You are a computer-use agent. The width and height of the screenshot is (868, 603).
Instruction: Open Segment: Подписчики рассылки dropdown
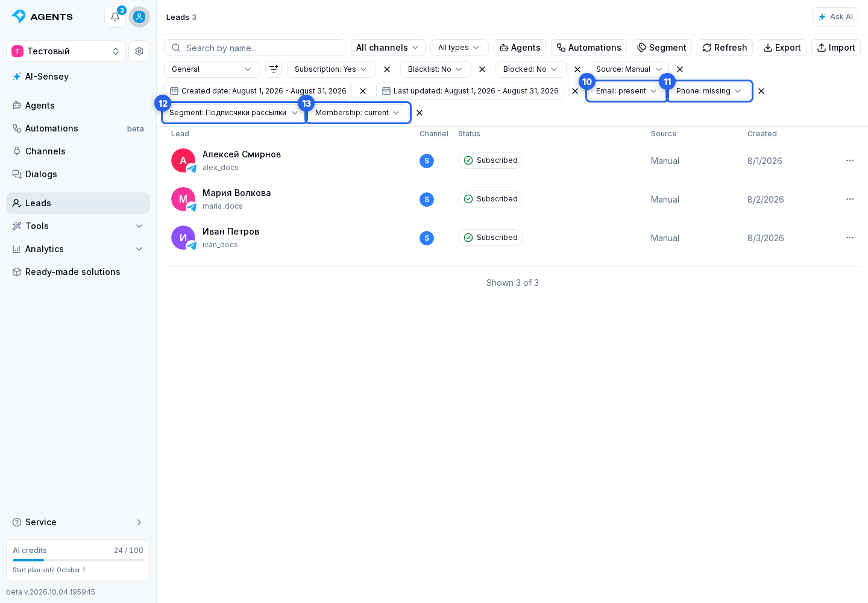(234, 113)
